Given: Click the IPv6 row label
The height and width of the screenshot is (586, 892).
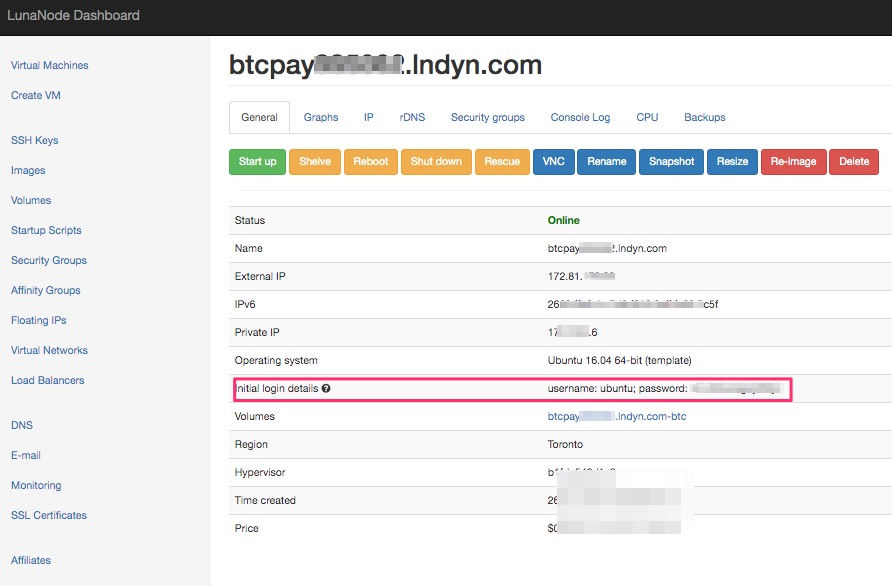Looking at the screenshot, I should 245,304.
